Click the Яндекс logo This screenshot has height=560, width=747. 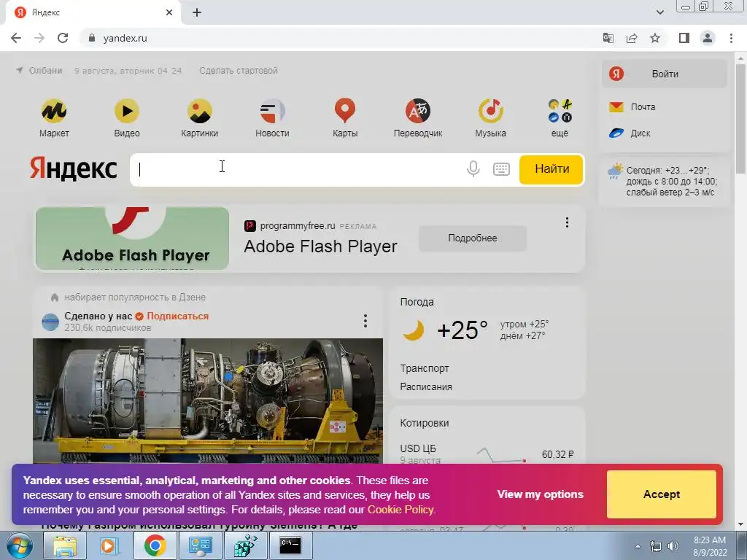(74, 168)
